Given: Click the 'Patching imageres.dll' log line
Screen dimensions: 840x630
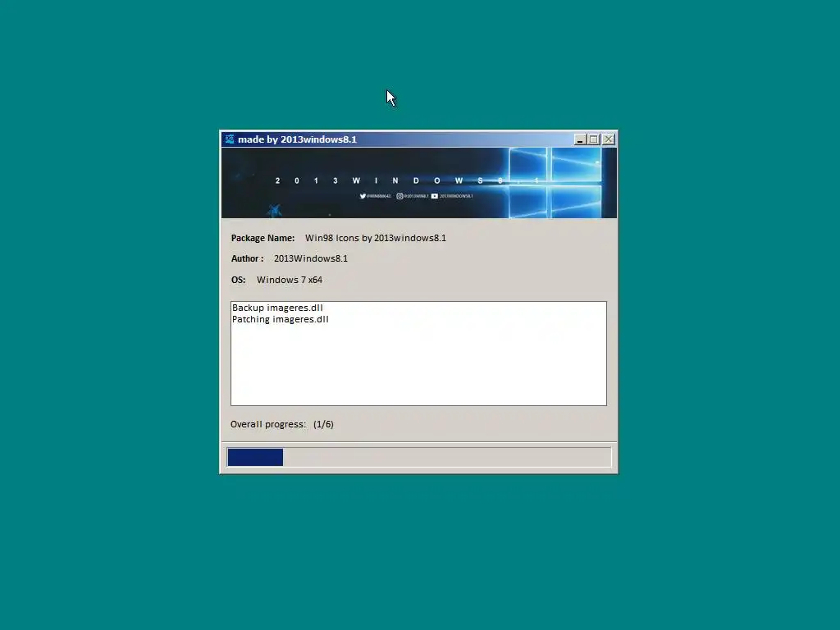Looking at the screenshot, I should [281, 319].
